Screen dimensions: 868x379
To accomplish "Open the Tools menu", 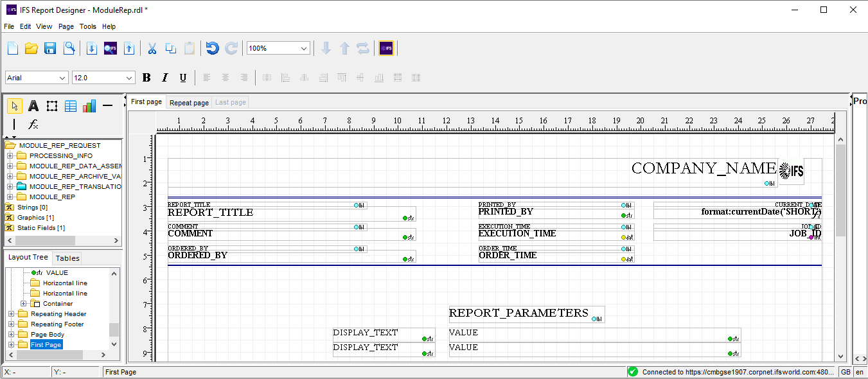I will (x=87, y=26).
